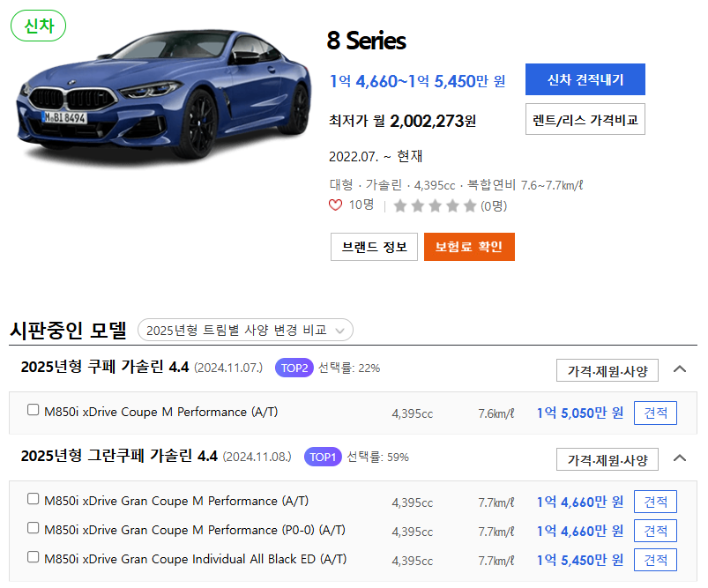The width and height of the screenshot is (708, 588).
Task: Click the fifth rating star
Action: click(470, 206)
